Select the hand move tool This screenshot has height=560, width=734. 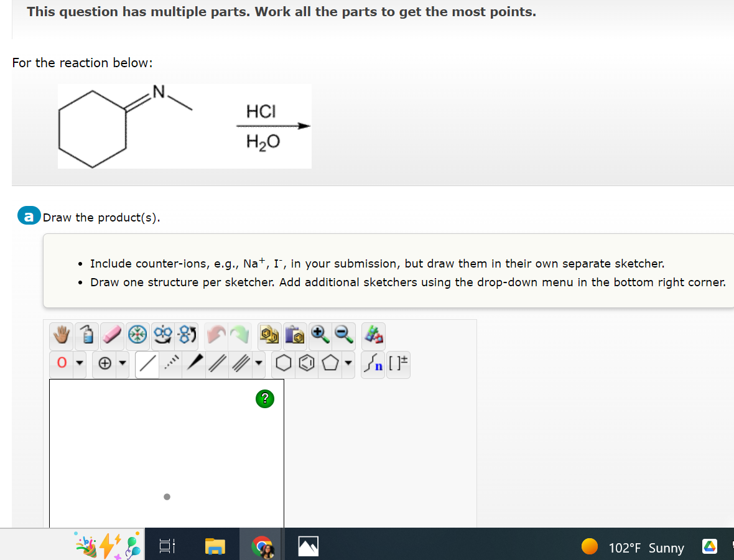(x=62, y=335)
